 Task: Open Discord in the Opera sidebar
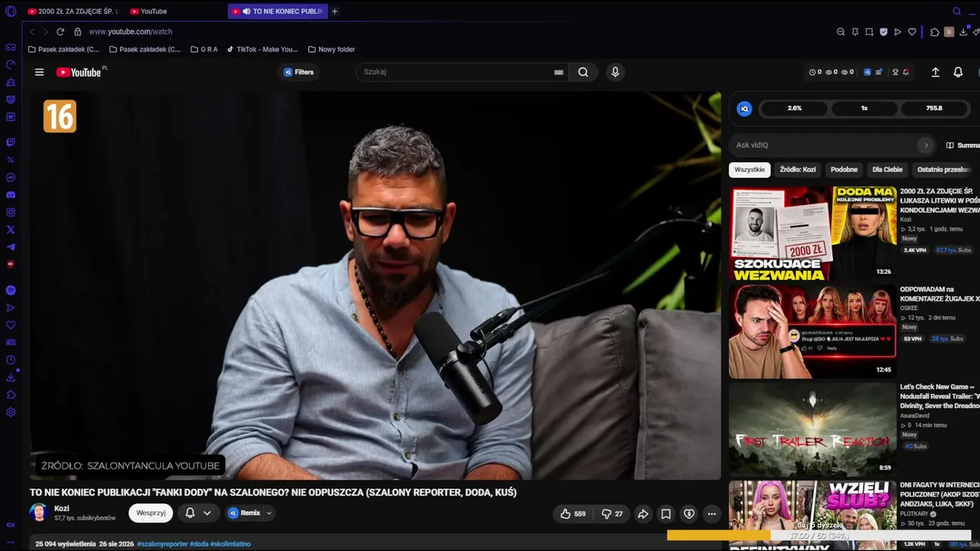click(x=11, y=195)
